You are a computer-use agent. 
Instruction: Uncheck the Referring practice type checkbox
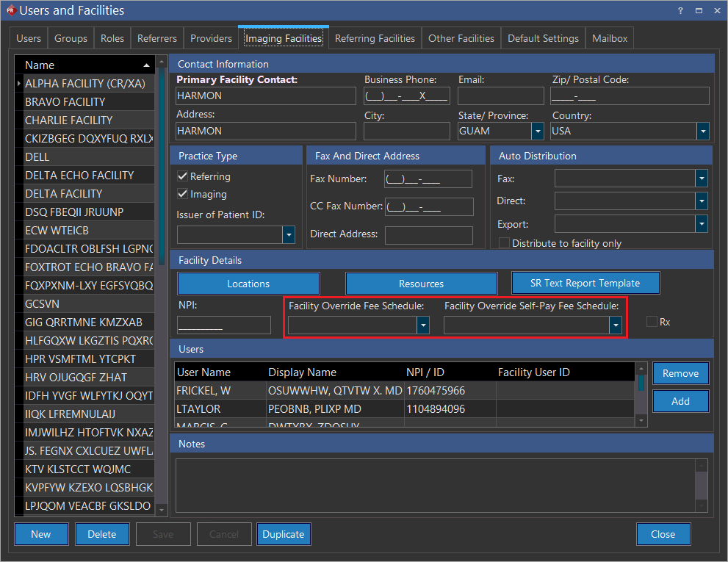(x=183, y=176)
